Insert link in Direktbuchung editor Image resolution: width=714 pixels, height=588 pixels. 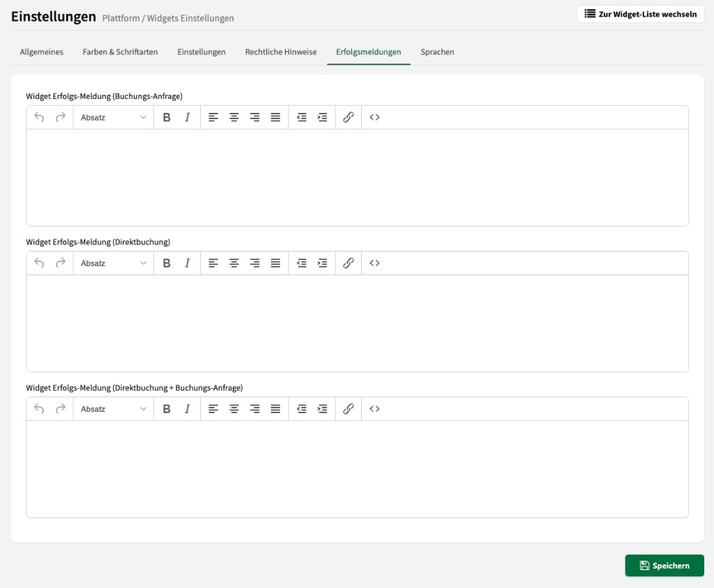[x=349, y=263]
